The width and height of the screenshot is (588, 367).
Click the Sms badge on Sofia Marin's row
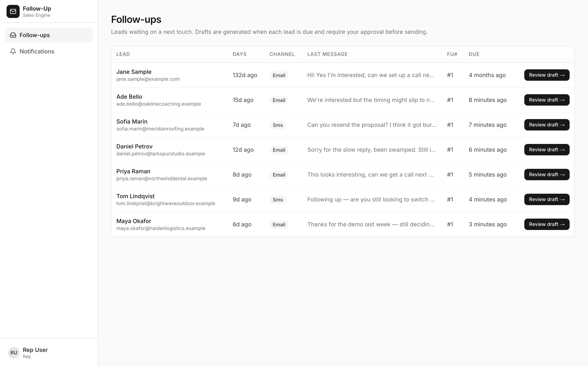coord(278,125)
